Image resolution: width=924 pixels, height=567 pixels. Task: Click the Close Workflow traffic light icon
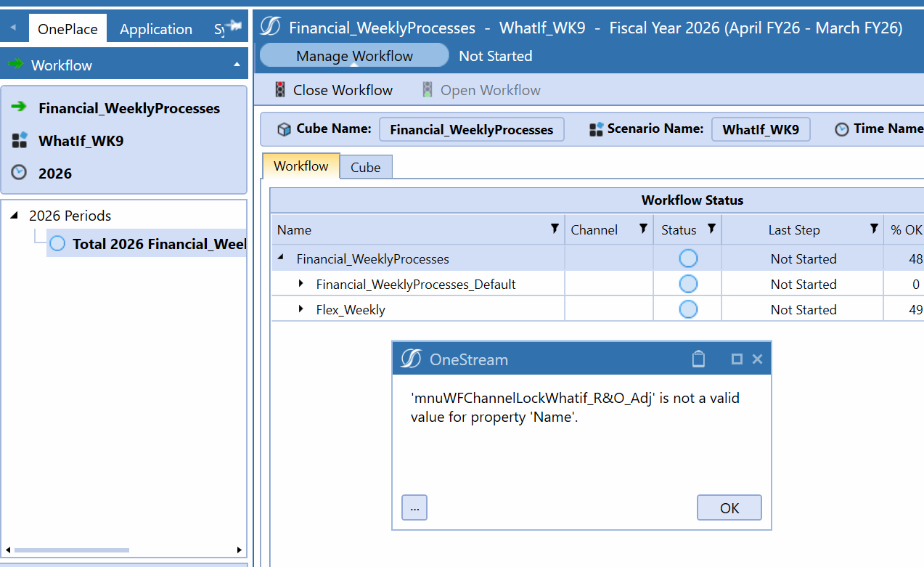tap(279, 89)
